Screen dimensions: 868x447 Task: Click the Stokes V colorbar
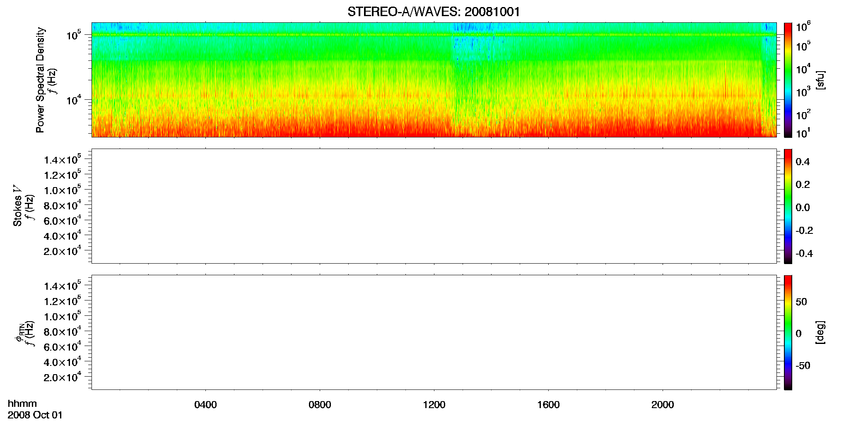pyautogui.click(x=788, y=206)
